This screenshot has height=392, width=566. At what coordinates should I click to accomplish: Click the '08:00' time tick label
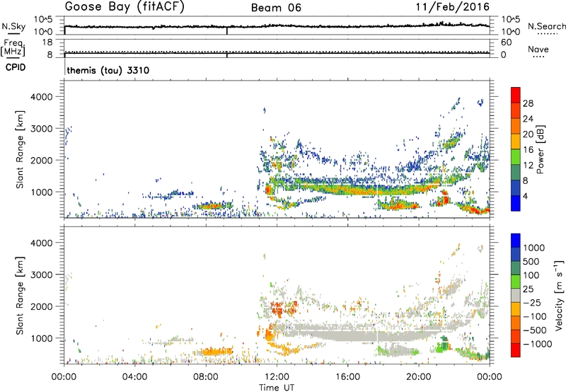[x=206, y=377]
